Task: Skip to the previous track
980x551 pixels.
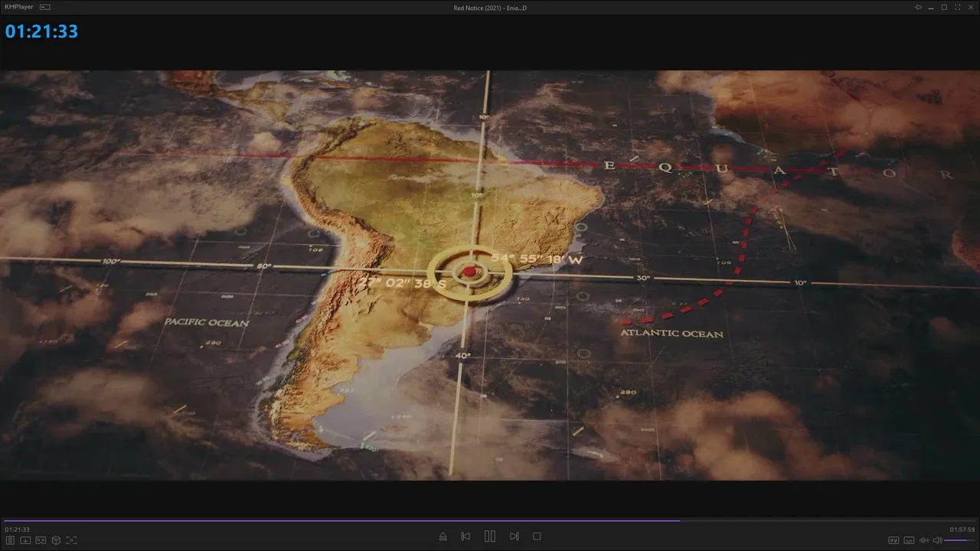Action: pos(465,536)
